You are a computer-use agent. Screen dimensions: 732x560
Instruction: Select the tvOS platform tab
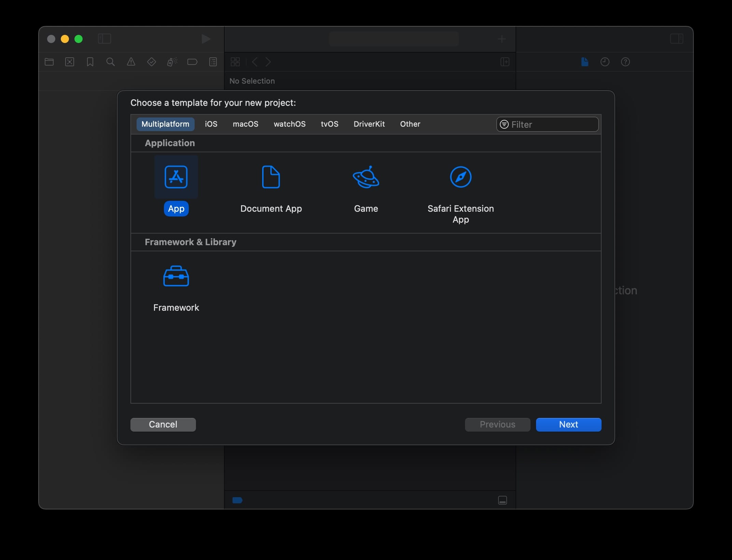tap(329, 124)
